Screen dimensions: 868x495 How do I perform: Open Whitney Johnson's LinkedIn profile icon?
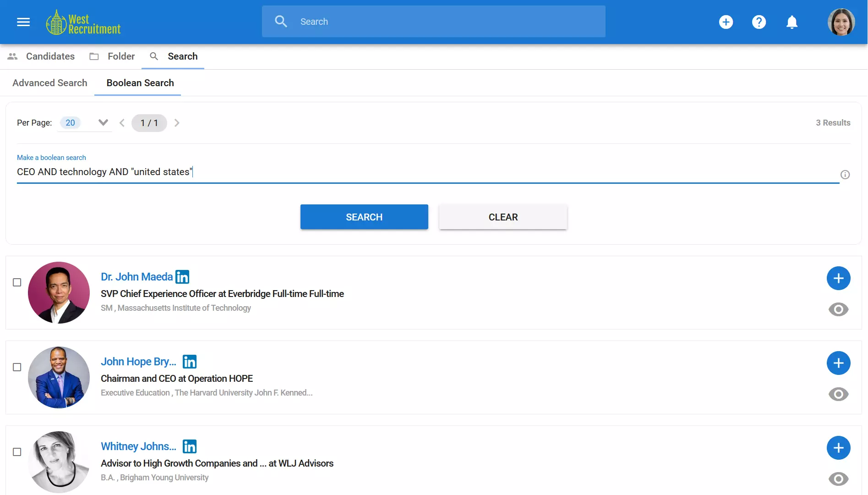point(189,446)
